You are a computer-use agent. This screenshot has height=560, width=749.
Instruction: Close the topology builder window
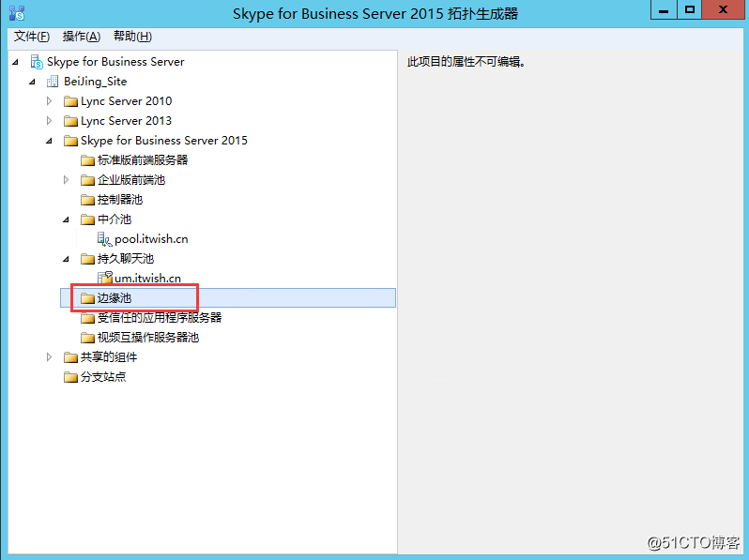click(x=724, y=9)
